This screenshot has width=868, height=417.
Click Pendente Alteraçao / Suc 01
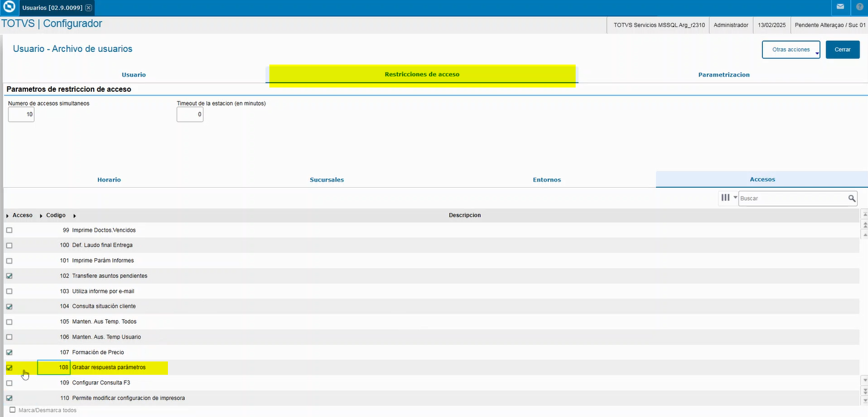click(830, 25)
